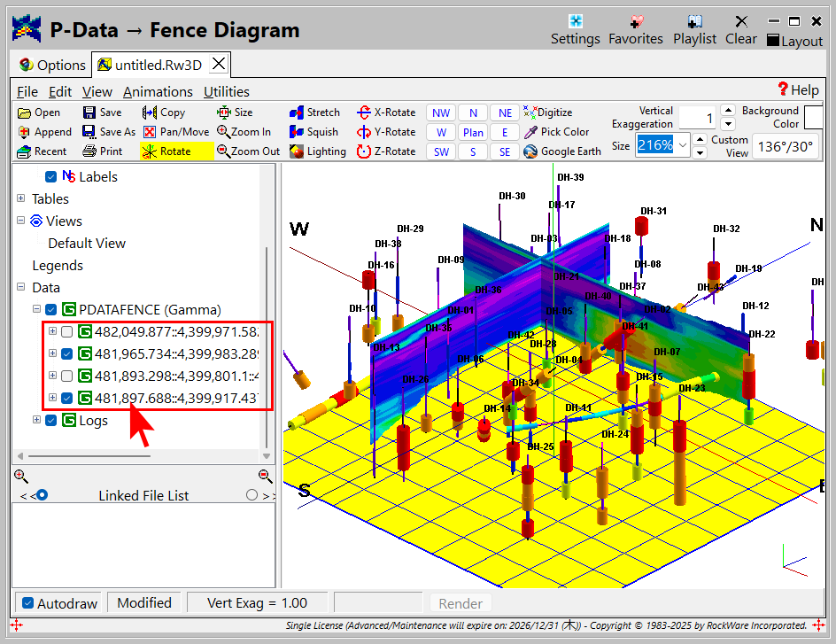Image resolution: width=836 pixels, height=644 pixels.
Task: Open Google Earth export
Action: (561, 151)
